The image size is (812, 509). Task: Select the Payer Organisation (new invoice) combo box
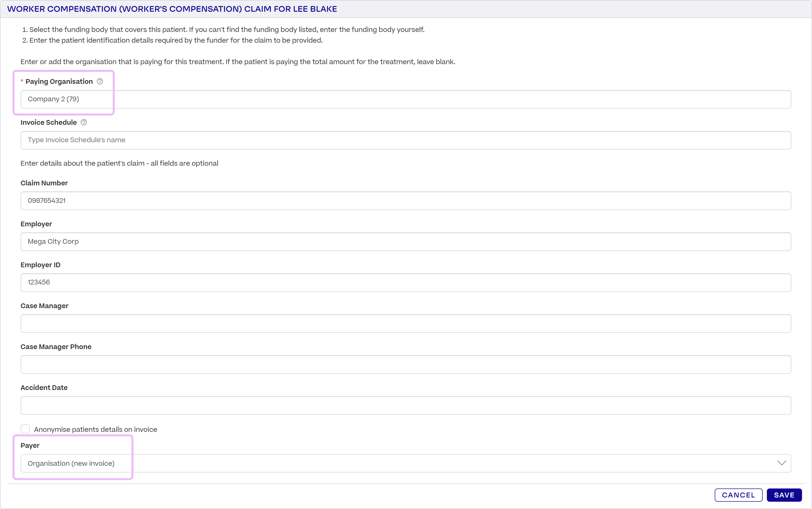(406, 463)
